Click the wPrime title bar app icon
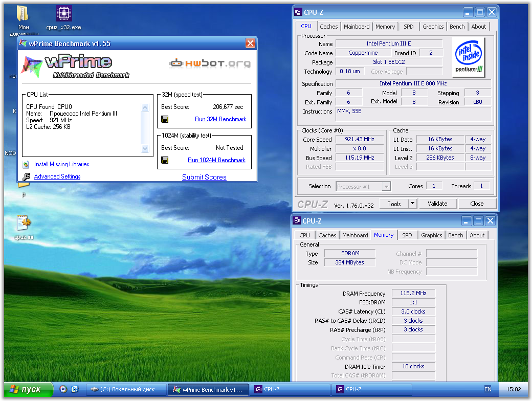Image resolution: width=532 pixels, height=401 pixels. [23, 43]
